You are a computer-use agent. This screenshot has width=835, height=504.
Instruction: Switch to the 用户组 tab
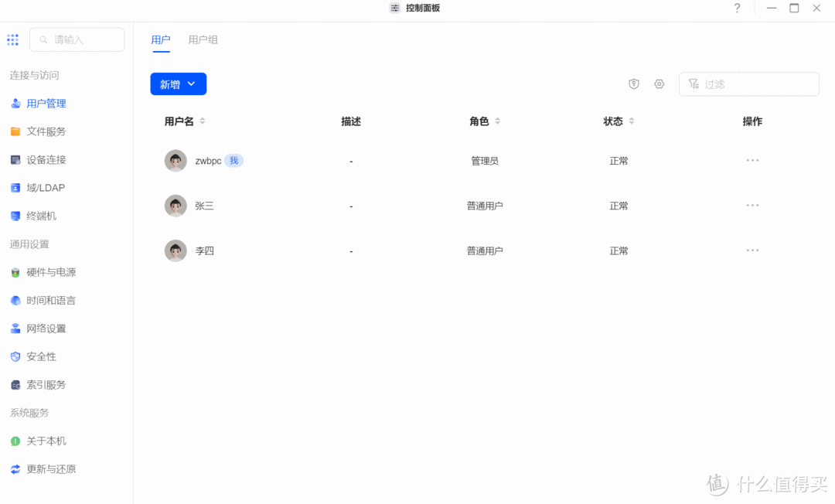point(203,39)
